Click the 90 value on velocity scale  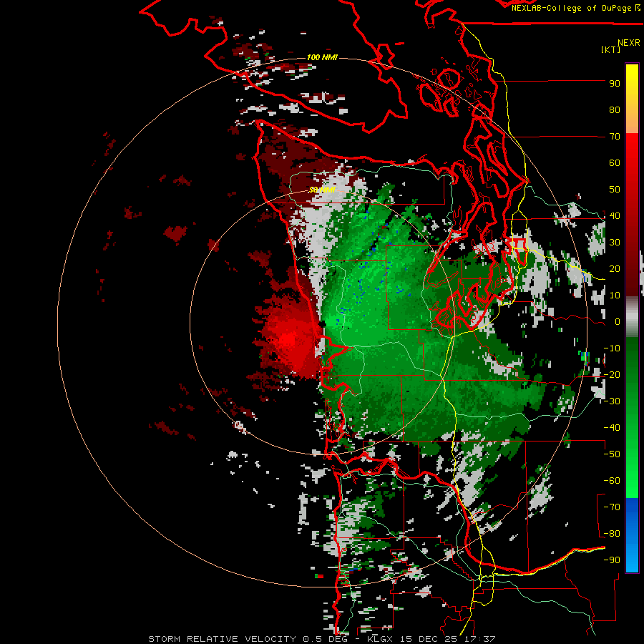(x=615, y=84)
